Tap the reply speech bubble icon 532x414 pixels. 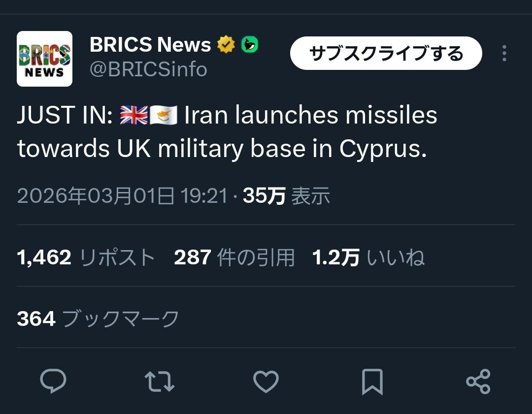click(53, 382)
